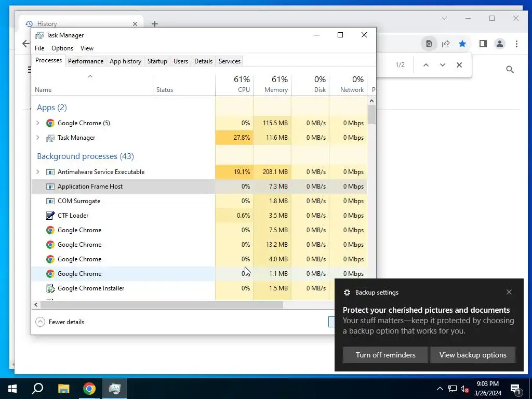Expand Antimalware Service Executable row

tap(37, 172)
